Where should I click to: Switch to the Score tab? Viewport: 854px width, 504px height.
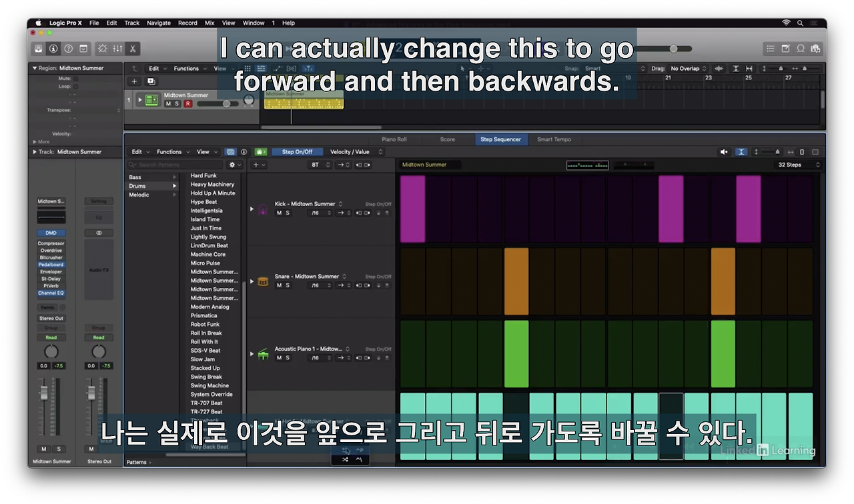(448, 139)
